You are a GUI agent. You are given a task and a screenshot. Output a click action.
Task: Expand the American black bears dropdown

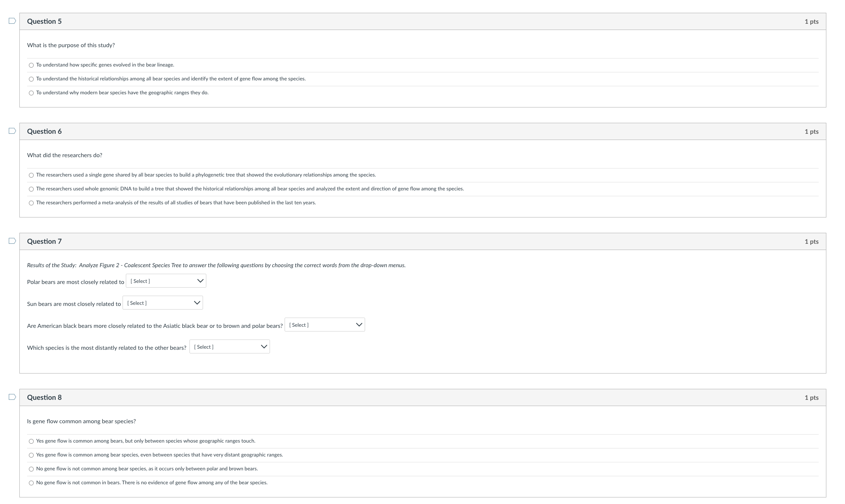tap(324, 325)
